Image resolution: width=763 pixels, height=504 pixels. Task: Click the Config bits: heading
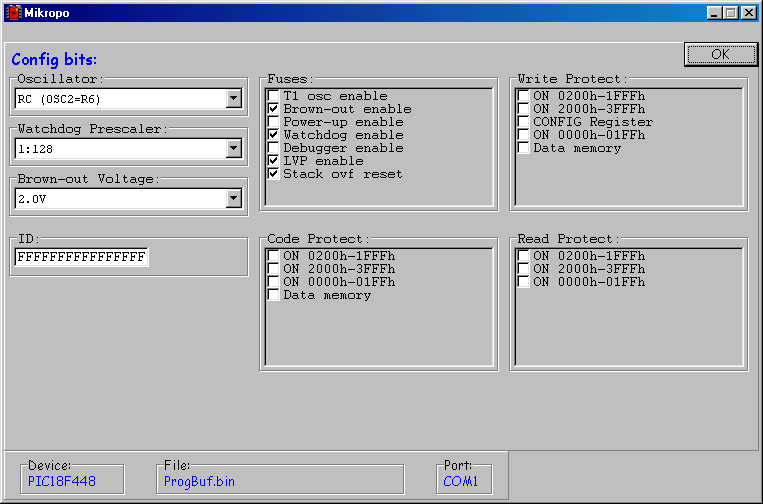pos(54,60)
